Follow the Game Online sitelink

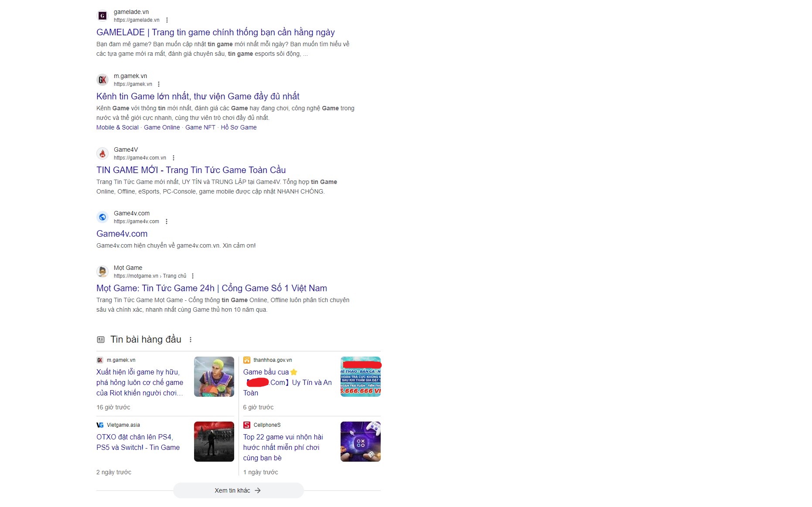click(162, 127)
